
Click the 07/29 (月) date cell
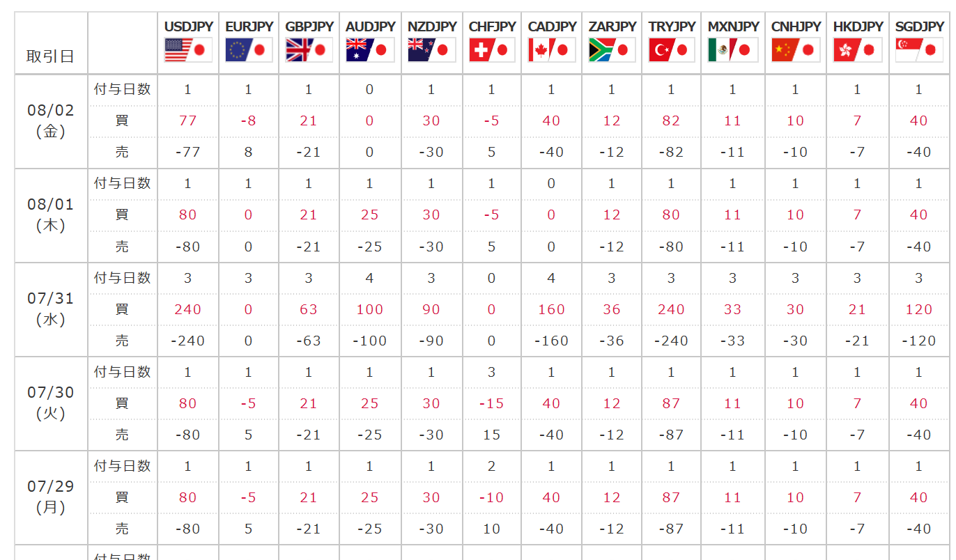coord(51,497)
